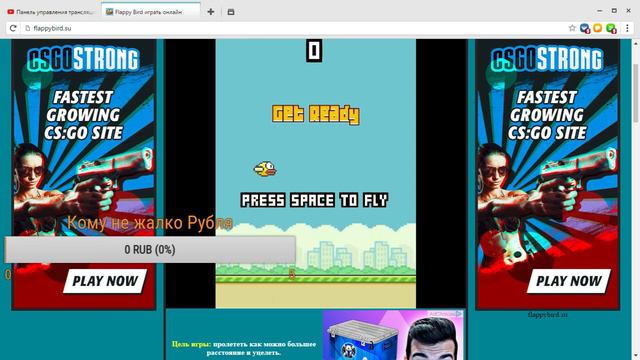The height and width of the screenshot is (360, 640).
Task: Reload the page with the refresh icon
Action: (13, 28)
